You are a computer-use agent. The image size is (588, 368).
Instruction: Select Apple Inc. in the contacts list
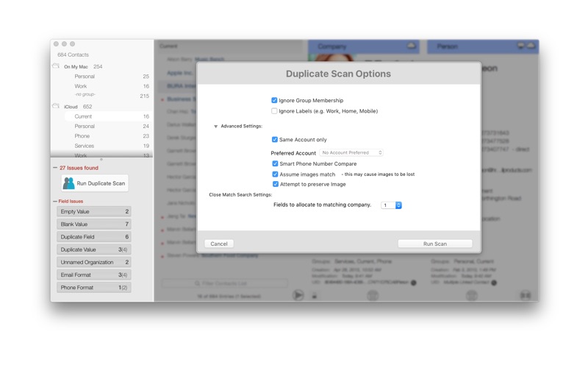179,73
